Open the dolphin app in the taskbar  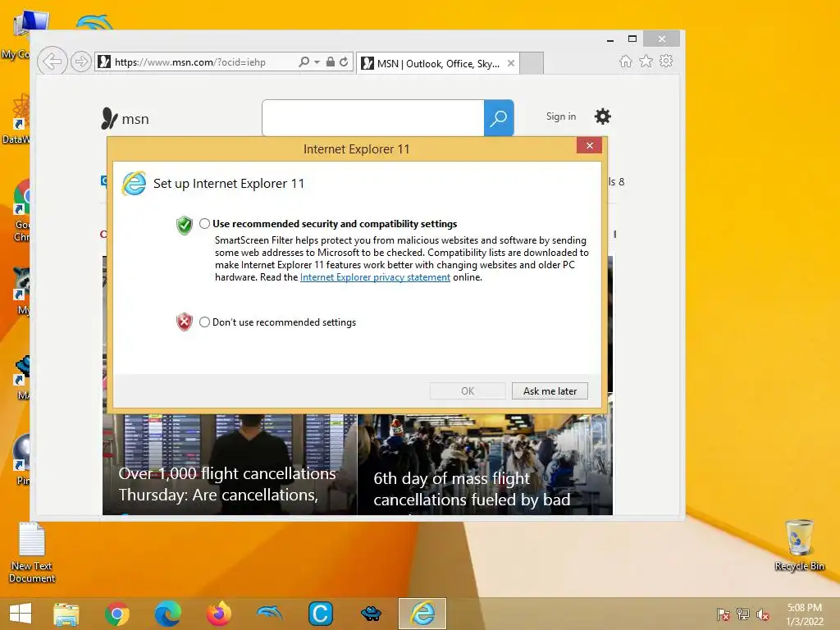click(269, 612)
